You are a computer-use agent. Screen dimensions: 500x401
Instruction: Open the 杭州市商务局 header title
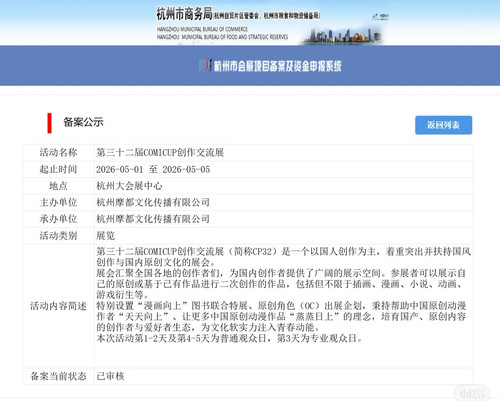184,14
